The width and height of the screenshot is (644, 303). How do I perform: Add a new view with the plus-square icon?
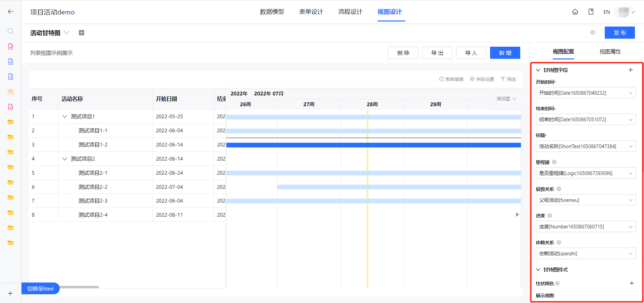coord(82,33)
